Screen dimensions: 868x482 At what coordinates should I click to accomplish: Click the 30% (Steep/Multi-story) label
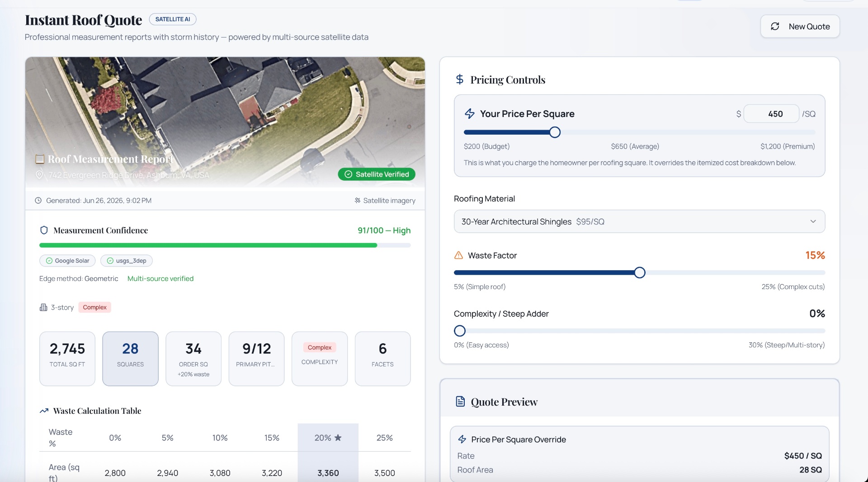pos(787,345)
